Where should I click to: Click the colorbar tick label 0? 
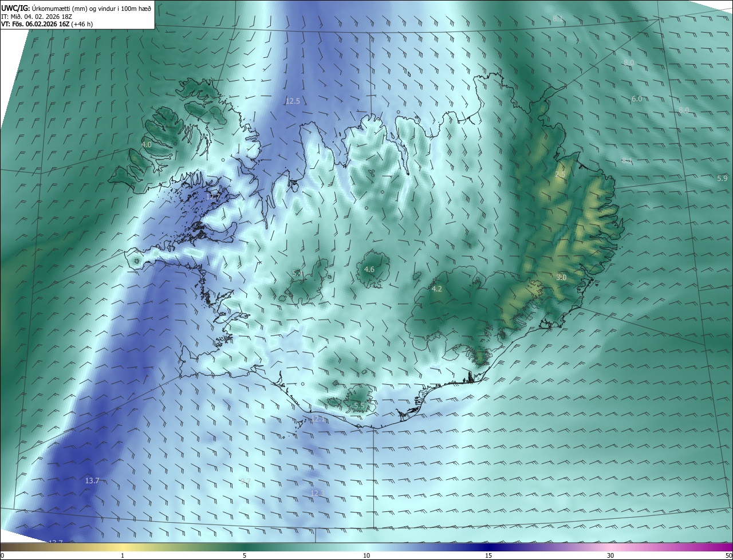click(x=2, y=555)
